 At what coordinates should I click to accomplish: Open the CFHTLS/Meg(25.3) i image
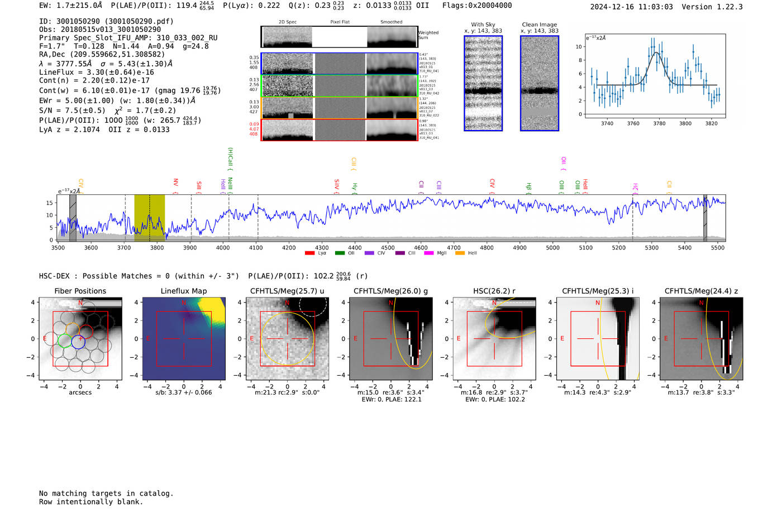(x=598, y=339)
